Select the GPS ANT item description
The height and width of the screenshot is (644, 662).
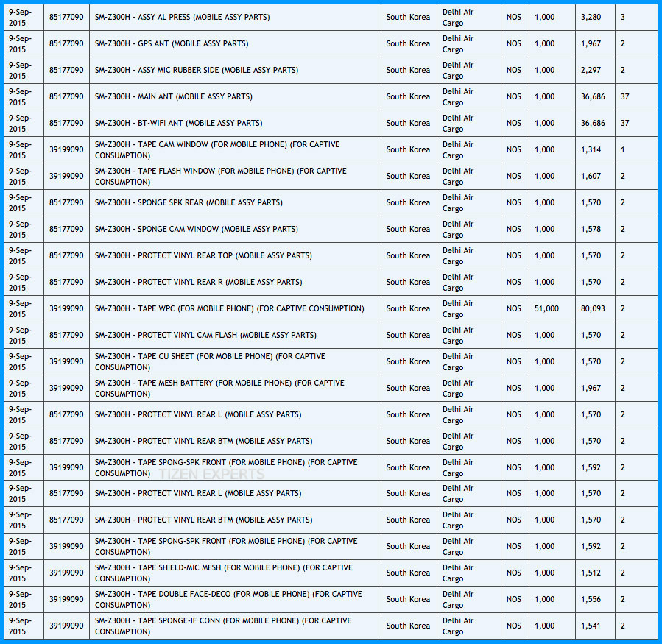(172, 43)
